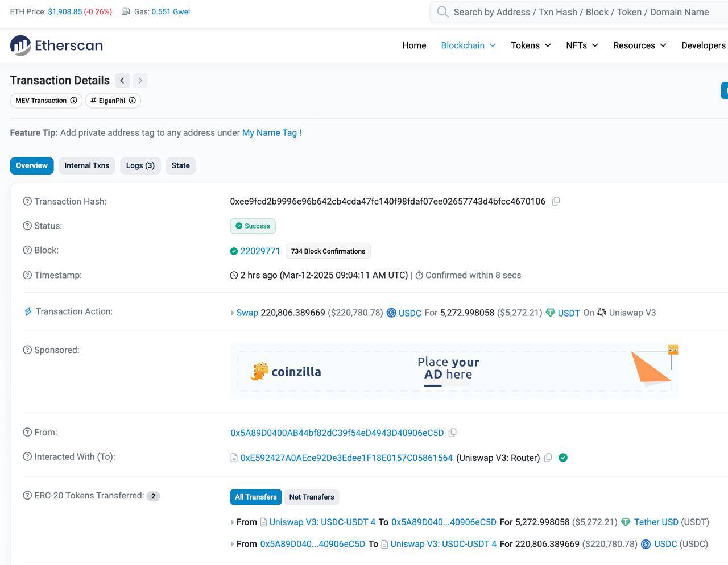Image resolution: width=728 pixels, height=565 pixels.
Task: Click the 0.551 Gwei gas value
Action: (171, 11)
